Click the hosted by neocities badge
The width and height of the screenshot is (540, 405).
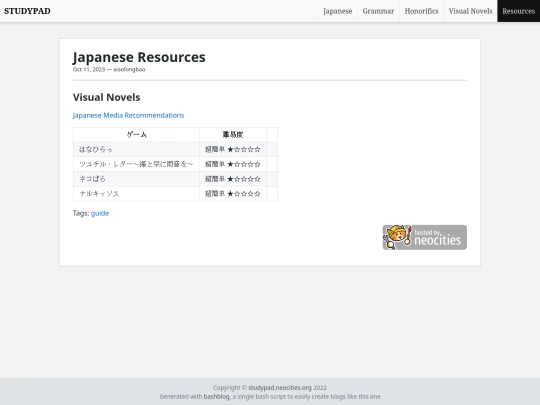click(x=425, y=237)
